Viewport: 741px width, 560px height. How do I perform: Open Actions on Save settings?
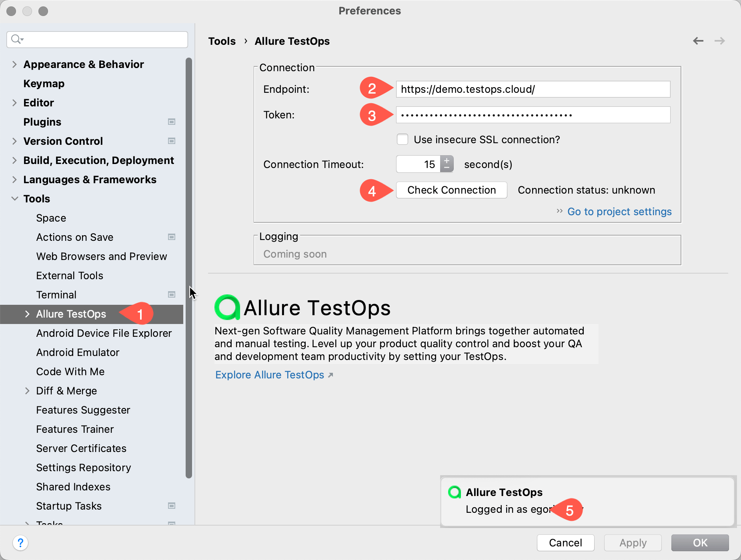75,237
